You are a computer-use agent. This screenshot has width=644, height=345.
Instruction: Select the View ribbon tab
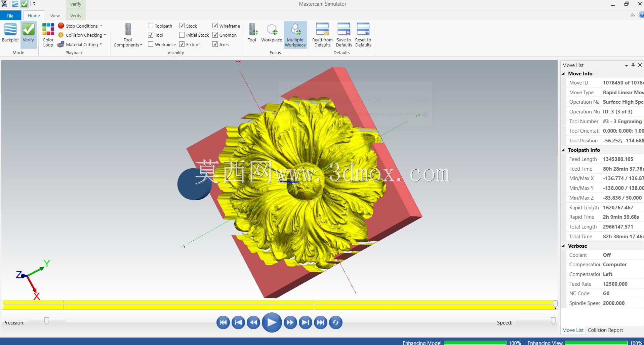[55, 15]
